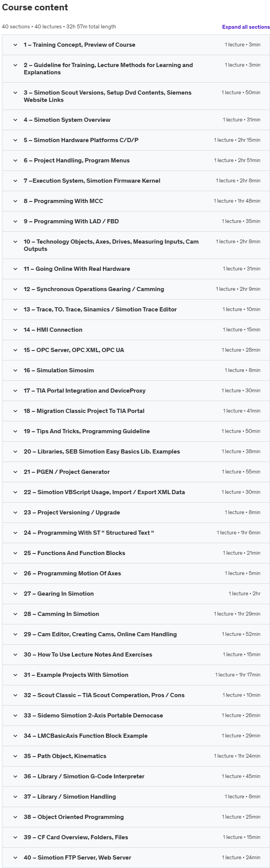Open section "Simotion Hardware Platforms C/D/P"
This screenshot has height=868, width=270.
81,140
